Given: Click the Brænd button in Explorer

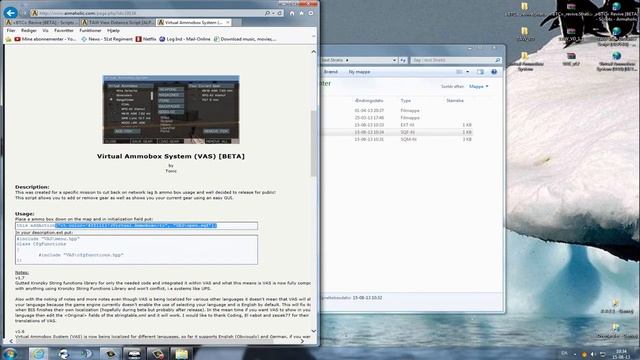Looking at the screenshot, I should coord(331,72).
